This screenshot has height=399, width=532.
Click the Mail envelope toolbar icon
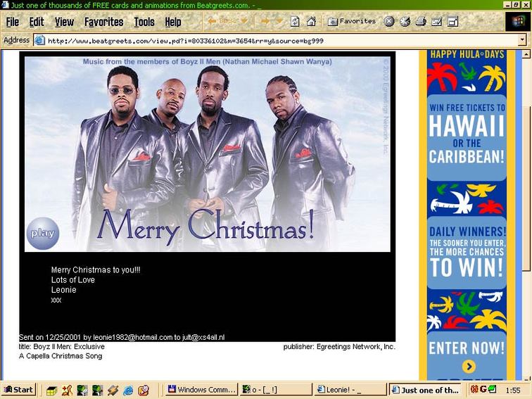437,22
